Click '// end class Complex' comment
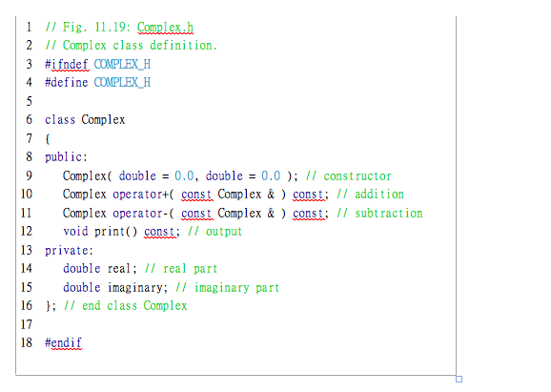Image resolution: width=551 pixels, height=392 pixels. pyautogui.click(x=125, y=306)
